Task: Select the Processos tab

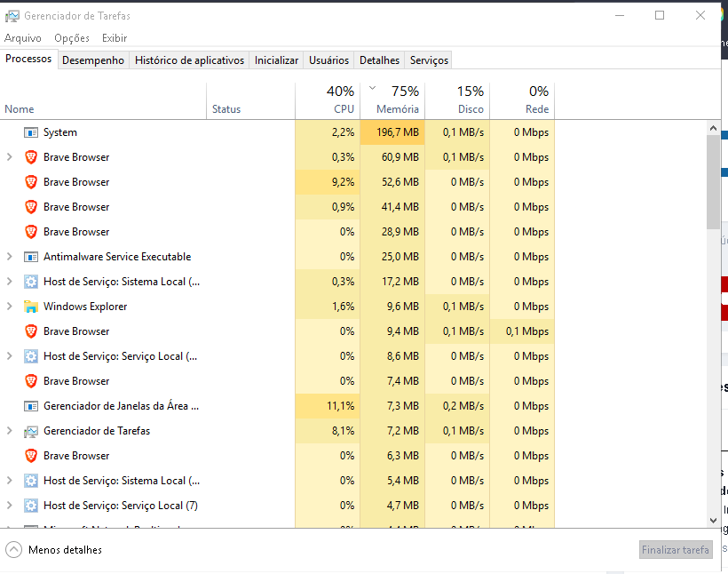Action: (x=28, y=59)
